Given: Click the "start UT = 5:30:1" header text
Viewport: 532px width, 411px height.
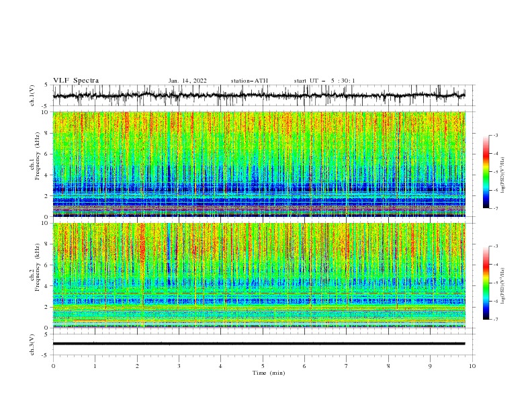Looking at the screenshot, I should pyautogui.click(x=324, y=81).
